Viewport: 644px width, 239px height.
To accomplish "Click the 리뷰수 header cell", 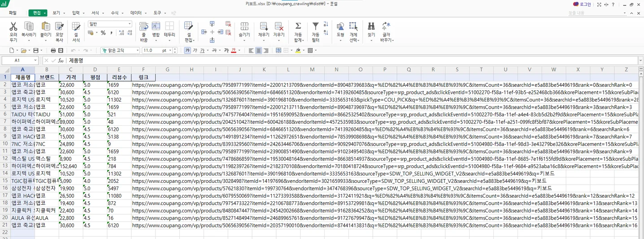I will (119, 77).
